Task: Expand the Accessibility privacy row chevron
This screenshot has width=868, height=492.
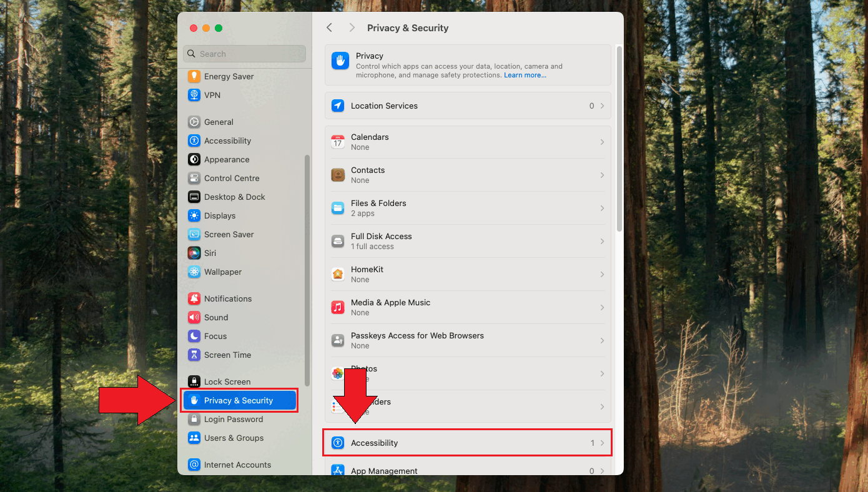Action: point(602,443)
